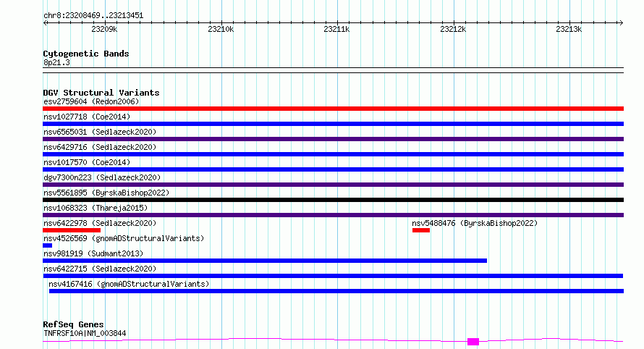Select purple bar under nsv6565031
The height and width of the screenshot is (349, 644).
pos(333,139)
